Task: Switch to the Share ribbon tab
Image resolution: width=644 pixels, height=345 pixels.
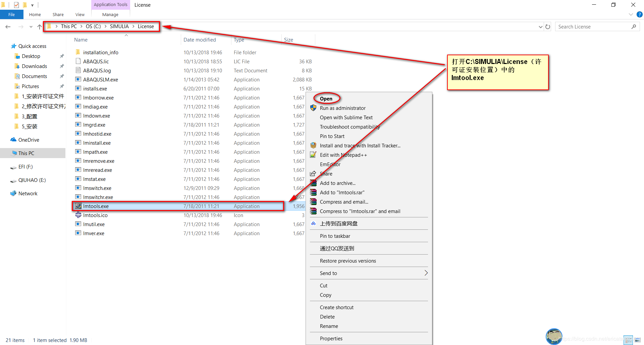Action: click(58, 14)
